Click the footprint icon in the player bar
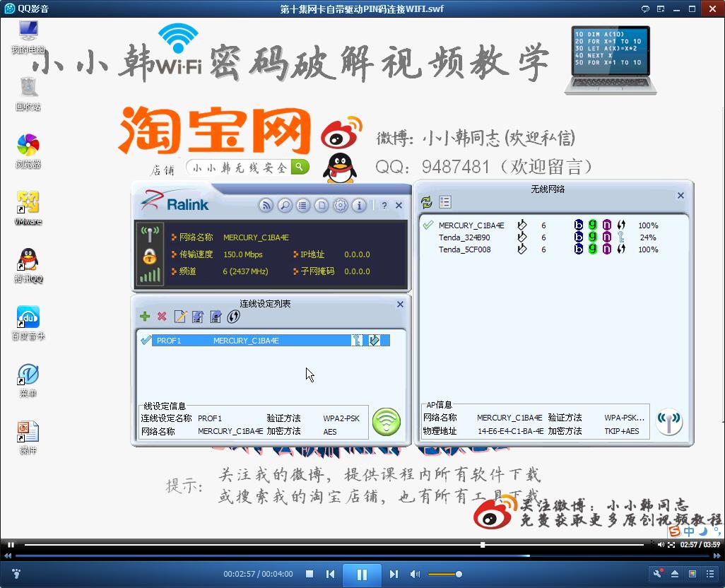 (x=16, y=574)
